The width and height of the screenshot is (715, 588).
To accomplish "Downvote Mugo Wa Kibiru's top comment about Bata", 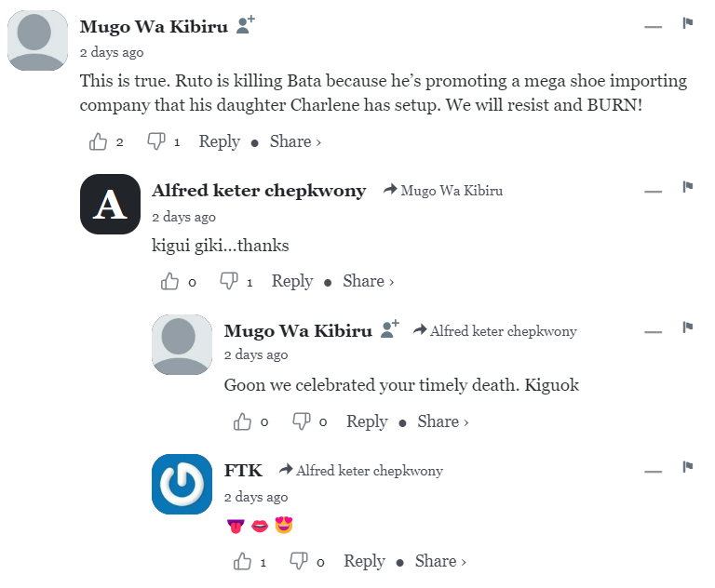I will pyautogui.click(x=156, y=142).
